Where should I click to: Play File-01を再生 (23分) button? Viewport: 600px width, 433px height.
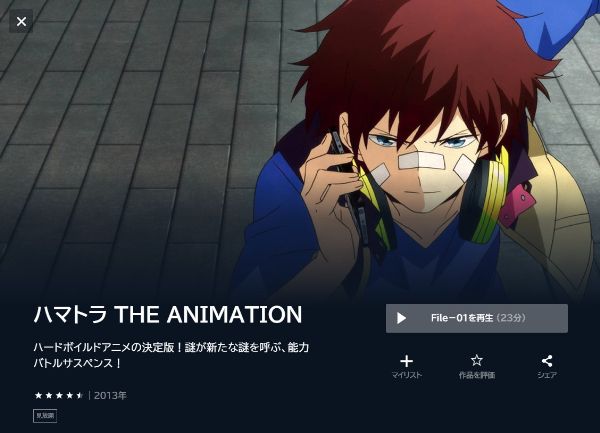click(x=477, y=318)
